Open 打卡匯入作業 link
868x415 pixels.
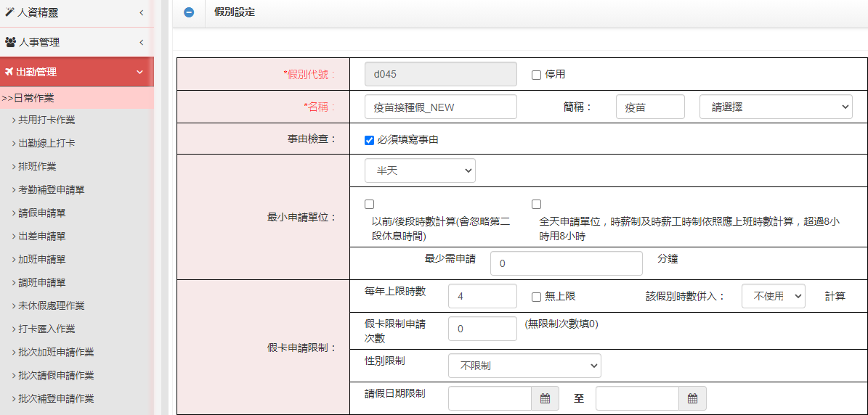pos(46,329)
